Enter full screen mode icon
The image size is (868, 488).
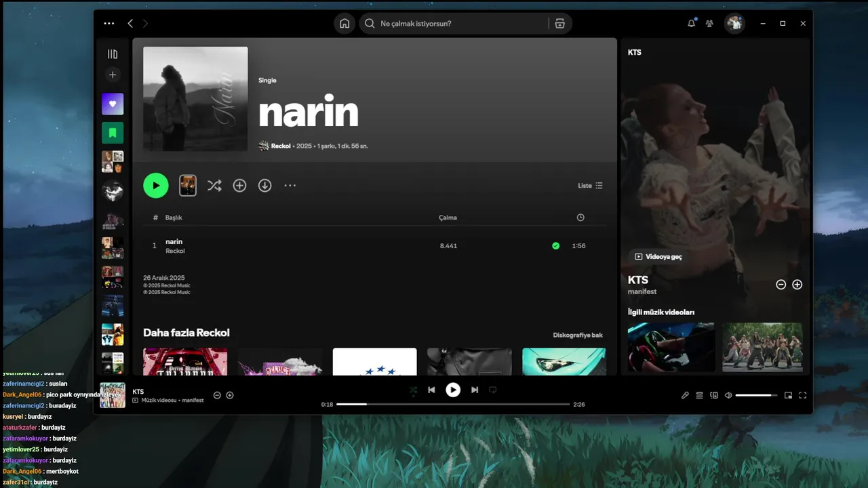(803, 395)
